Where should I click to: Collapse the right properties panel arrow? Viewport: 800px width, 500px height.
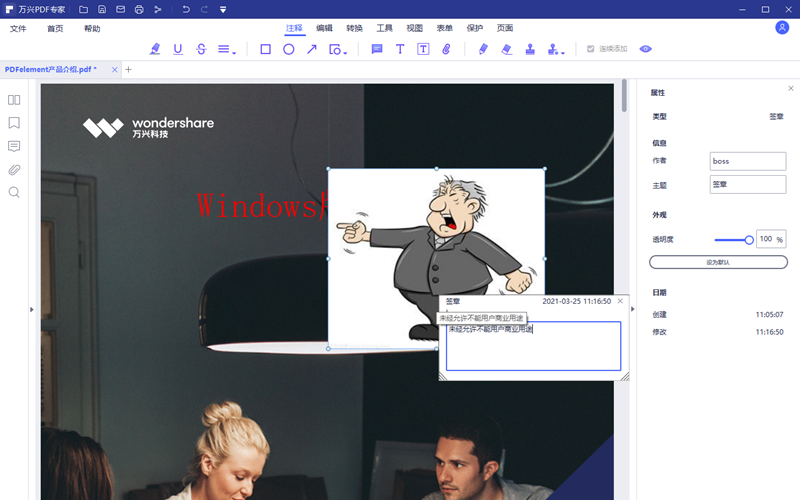(x=632, y=309)
